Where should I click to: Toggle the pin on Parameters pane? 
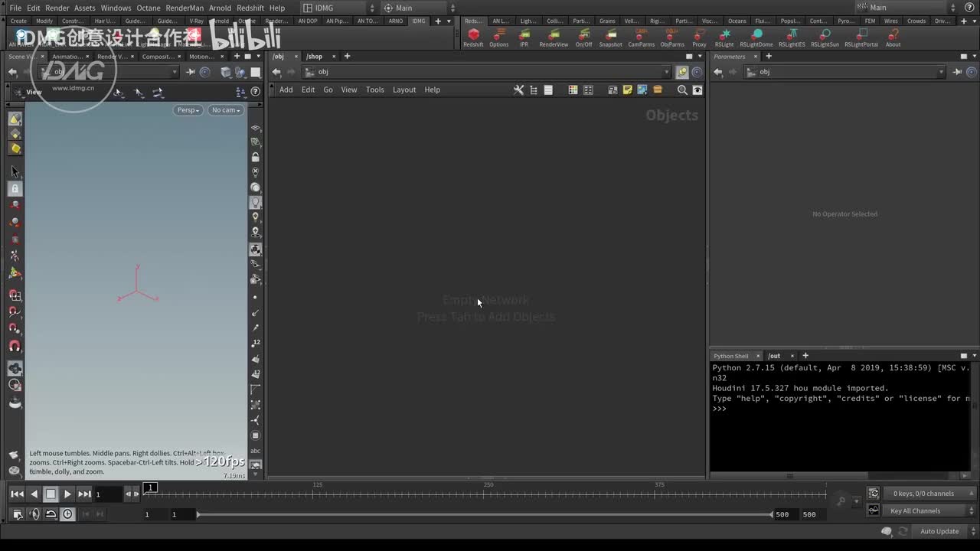coord(957,71)
